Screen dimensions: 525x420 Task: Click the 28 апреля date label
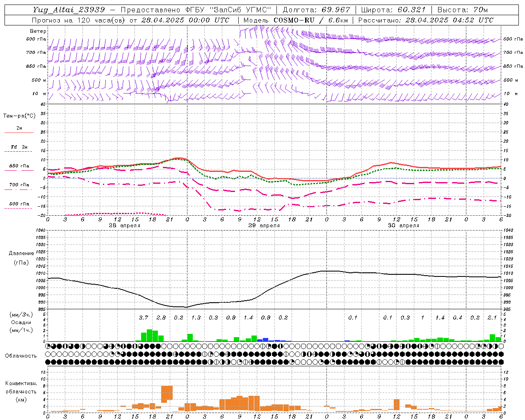coord(125,226)
